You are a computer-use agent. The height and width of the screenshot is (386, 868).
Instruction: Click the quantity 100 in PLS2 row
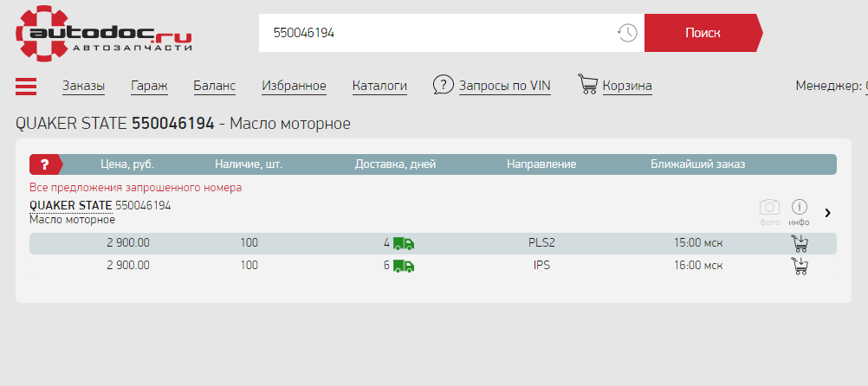[x=249, y=243]
